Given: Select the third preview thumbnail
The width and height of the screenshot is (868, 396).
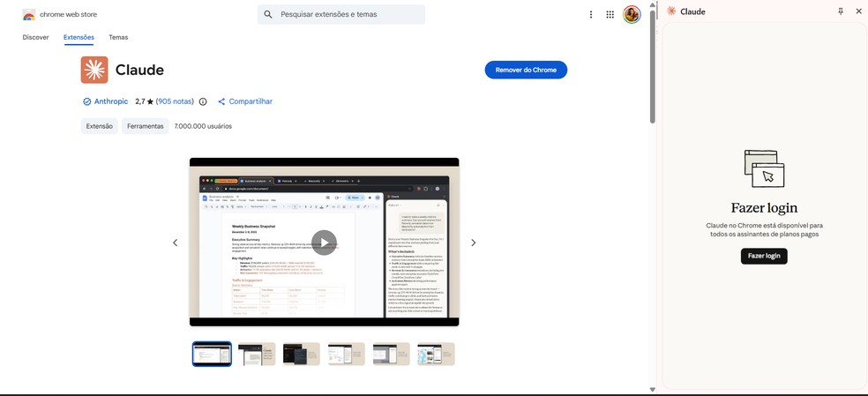Looking at the screenshot, I should tap(302, 354).
